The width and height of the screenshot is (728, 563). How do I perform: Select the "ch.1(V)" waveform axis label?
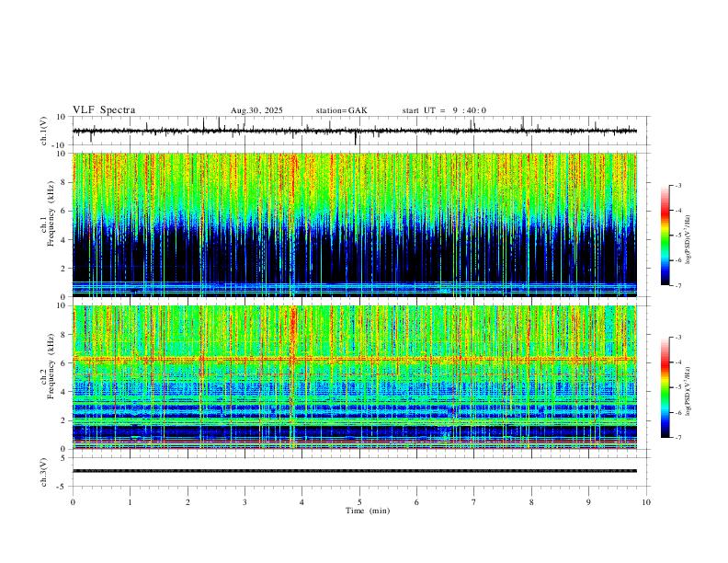[x=44, y=131]
